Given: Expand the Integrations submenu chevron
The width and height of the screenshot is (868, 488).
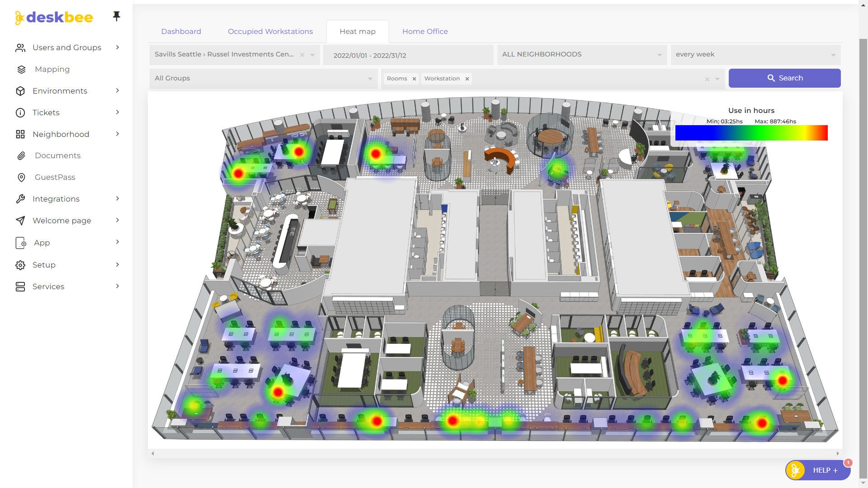Looking at the screenshot, I should click(x=118, y=198).
